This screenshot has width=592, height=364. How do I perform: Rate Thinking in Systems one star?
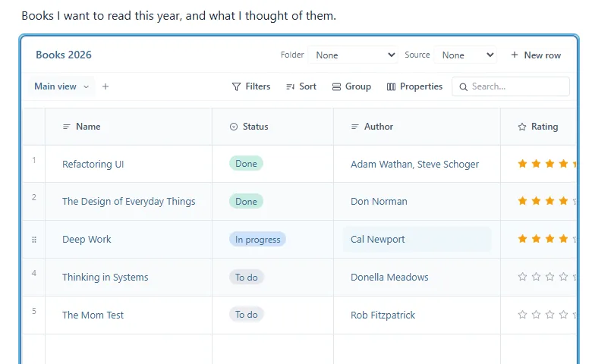(x=522, y=277)
